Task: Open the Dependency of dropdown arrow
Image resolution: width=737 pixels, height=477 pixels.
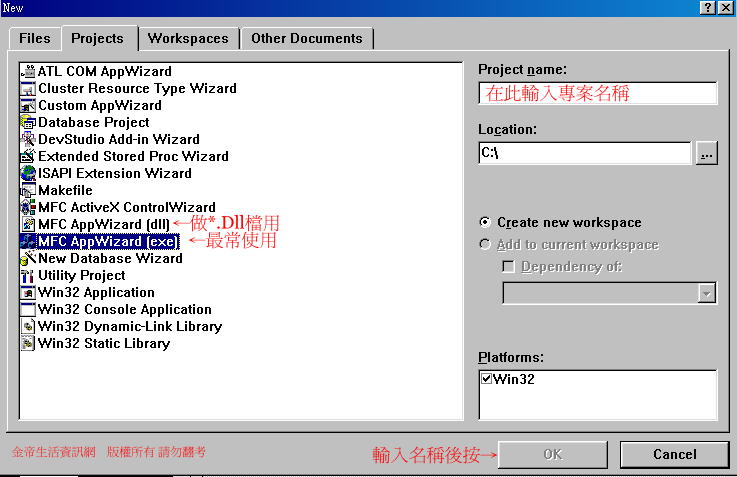Action: coord(706,293)
